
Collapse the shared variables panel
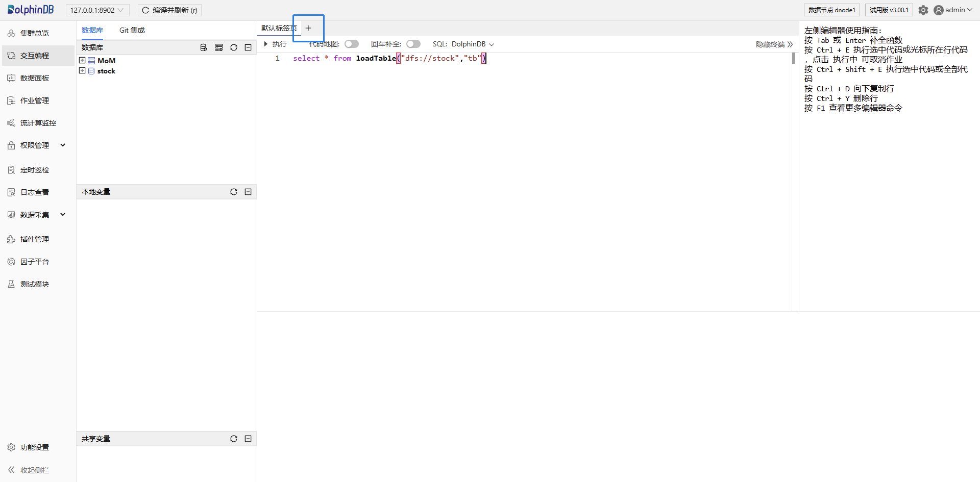[x=248, y=439]
